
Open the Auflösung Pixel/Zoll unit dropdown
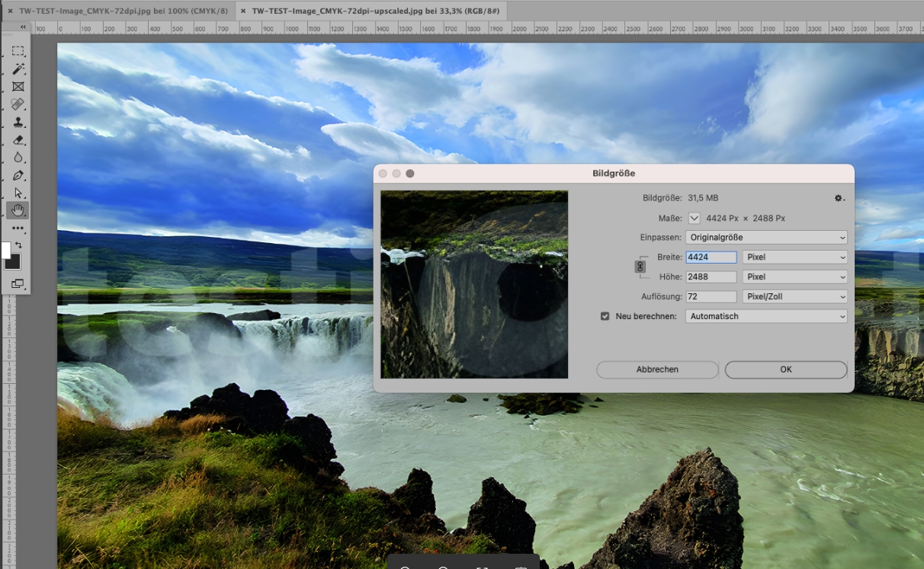click(x=794, y=296)
